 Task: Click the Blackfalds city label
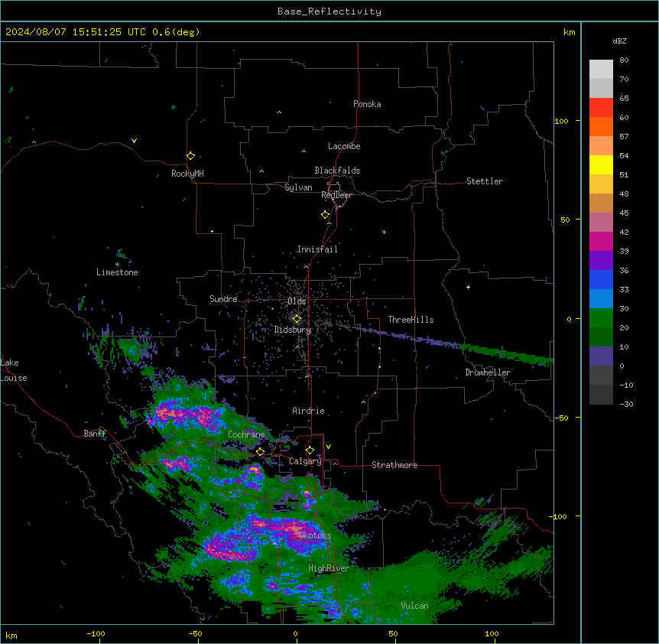tap(337, 171)
